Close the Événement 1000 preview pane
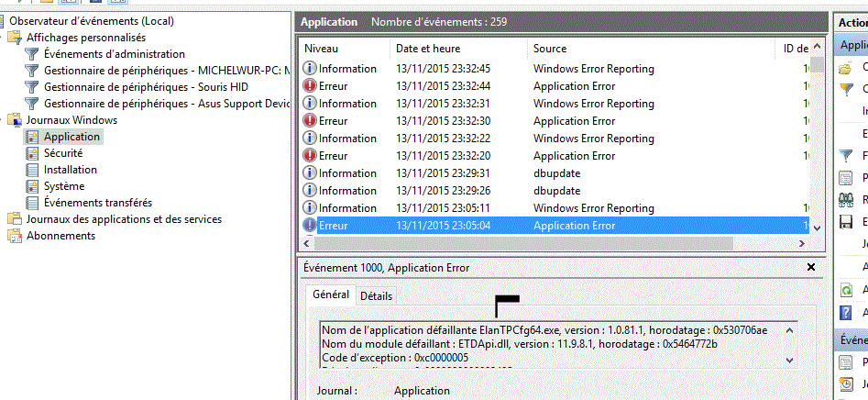 (x=811, y=268)
